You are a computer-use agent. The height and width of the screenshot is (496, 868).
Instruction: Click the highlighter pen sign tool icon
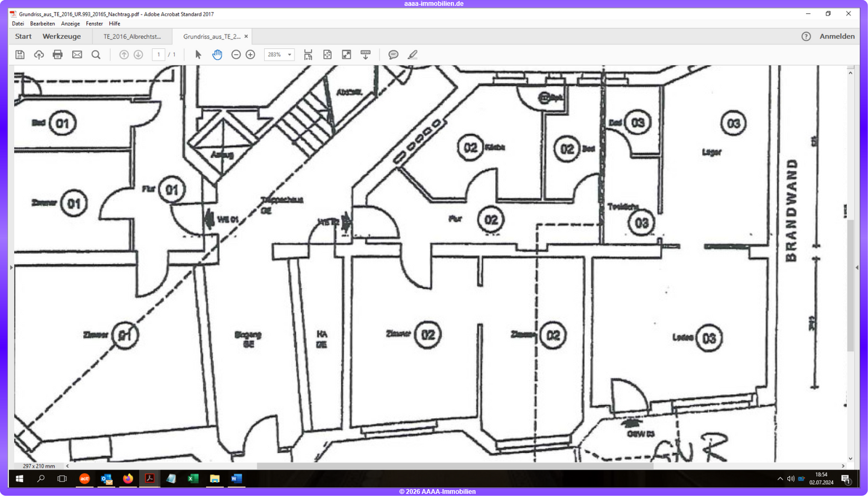pos(412,55)
